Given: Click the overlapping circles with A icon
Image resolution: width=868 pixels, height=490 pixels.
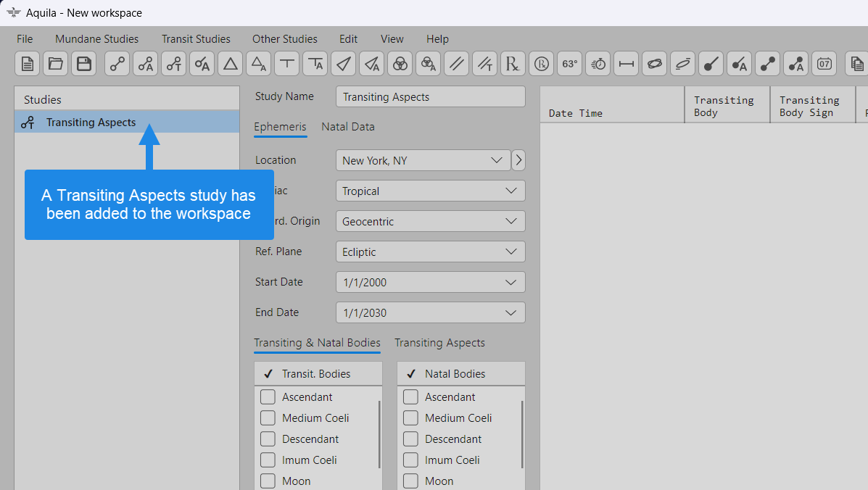Looking at the screenshot, I should coord(428,64).
